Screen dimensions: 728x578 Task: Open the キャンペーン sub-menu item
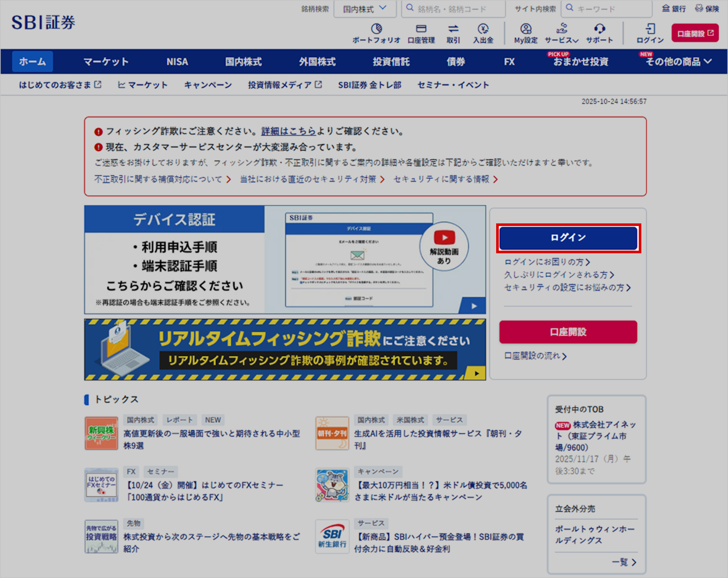[x=208, y=85]
